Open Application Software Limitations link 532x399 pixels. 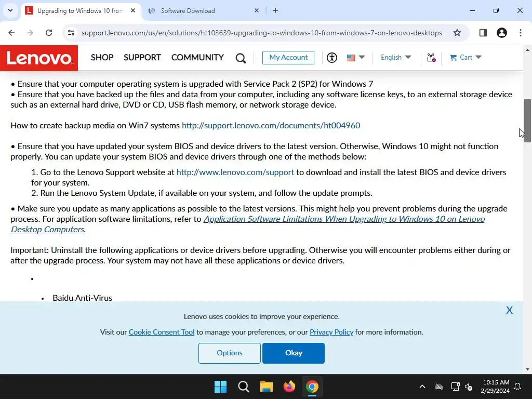(x=344, y=219)
